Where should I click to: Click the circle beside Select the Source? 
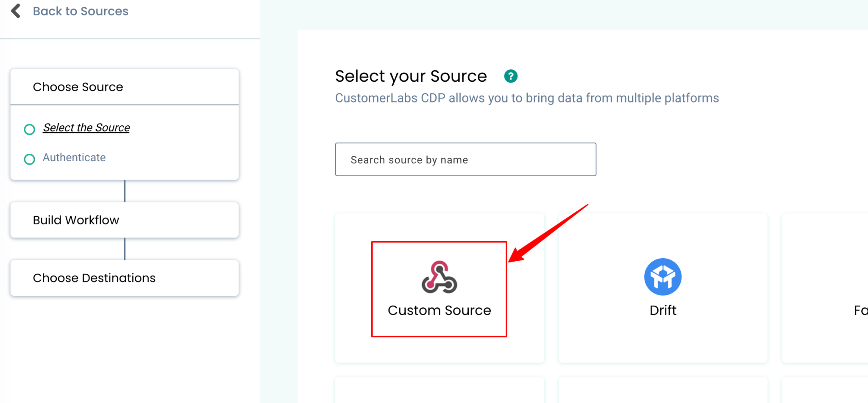[29, 129]
